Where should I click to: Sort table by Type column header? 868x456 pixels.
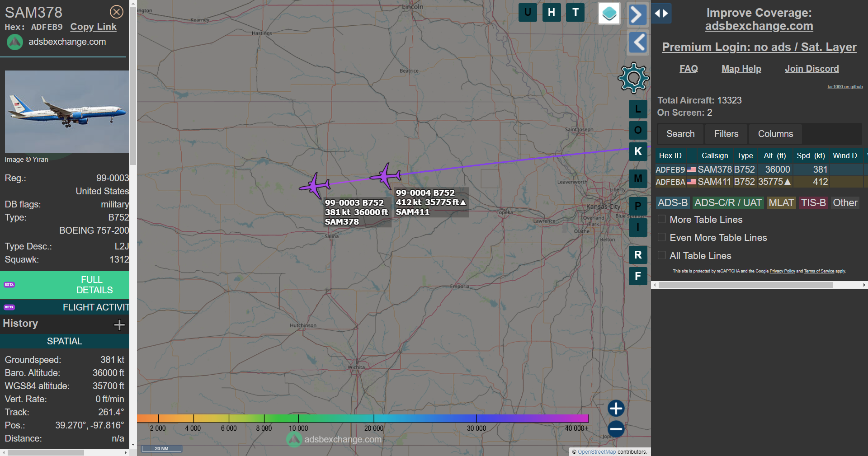click(745, 155)
